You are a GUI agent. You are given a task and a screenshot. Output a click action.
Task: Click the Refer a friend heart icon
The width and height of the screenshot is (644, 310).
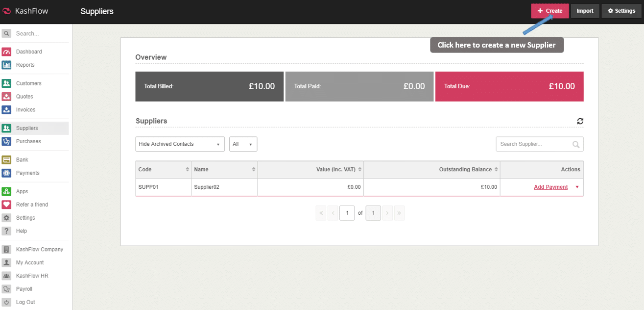coord(6,205)
